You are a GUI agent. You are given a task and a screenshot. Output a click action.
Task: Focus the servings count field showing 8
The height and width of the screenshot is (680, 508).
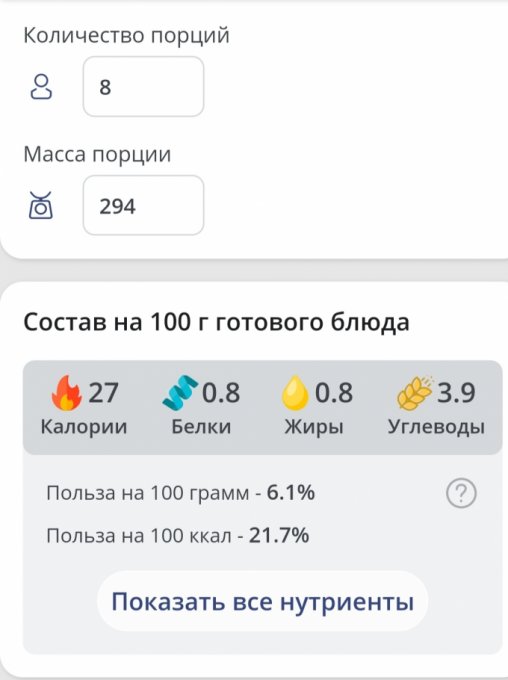[144, 86]
